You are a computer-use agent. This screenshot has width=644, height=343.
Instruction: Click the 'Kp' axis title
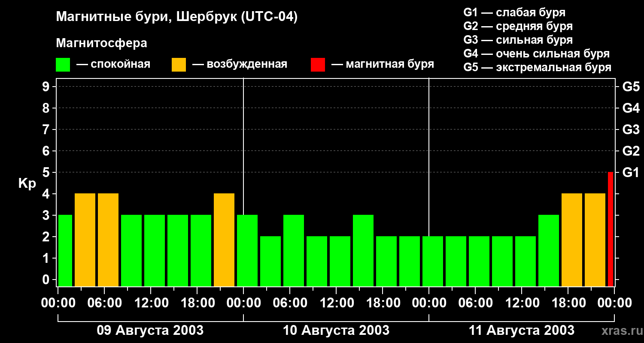[x=27, y=184]
